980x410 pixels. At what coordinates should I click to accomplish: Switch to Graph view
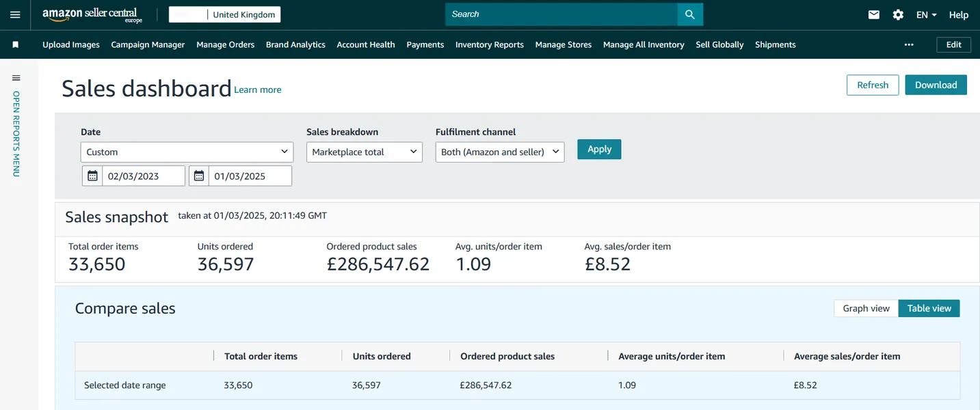(x=866, y=308)
